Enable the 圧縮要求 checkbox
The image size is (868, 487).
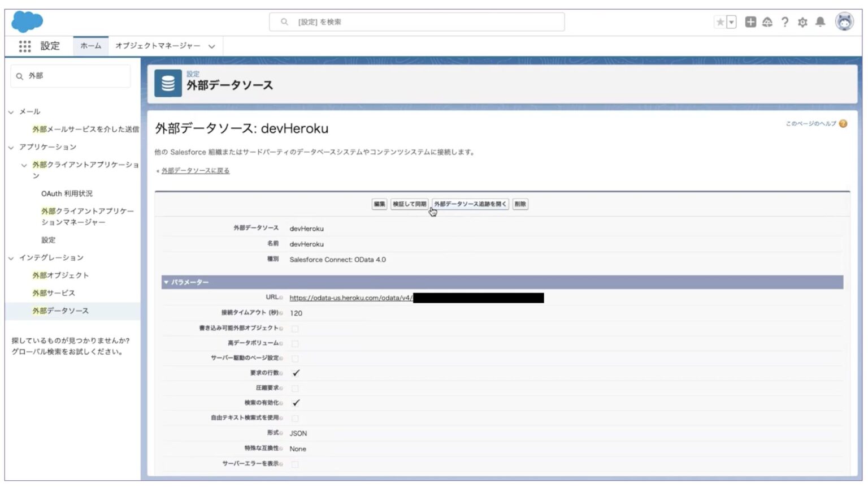pos(294,388)
